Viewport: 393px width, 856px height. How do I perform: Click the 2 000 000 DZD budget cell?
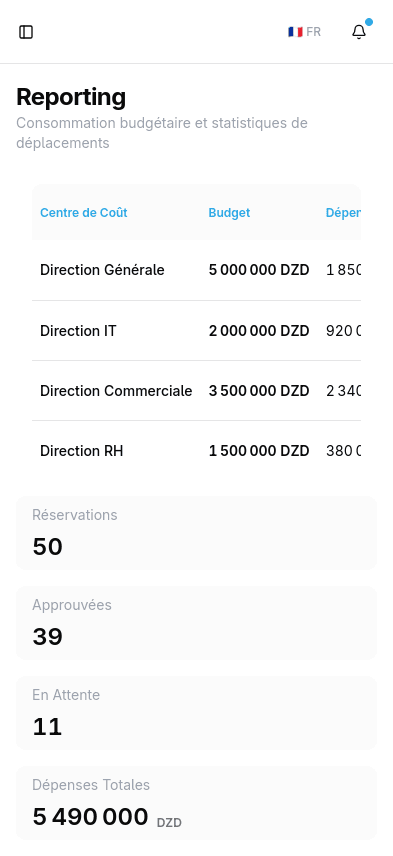259,331
